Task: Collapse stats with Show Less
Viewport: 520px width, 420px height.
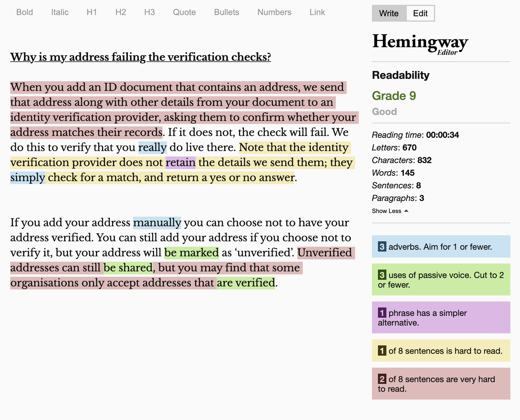Action: [x=390, y=211]
